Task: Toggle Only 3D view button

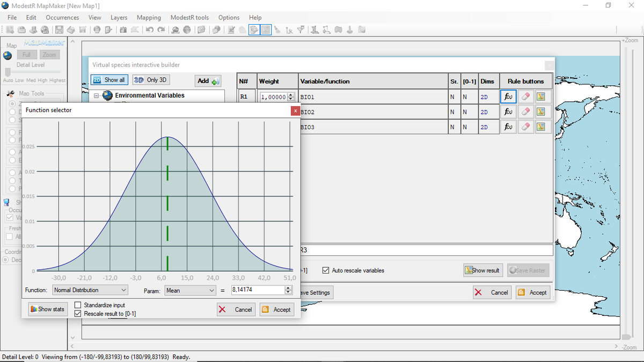Action: (x=151, y=80)
